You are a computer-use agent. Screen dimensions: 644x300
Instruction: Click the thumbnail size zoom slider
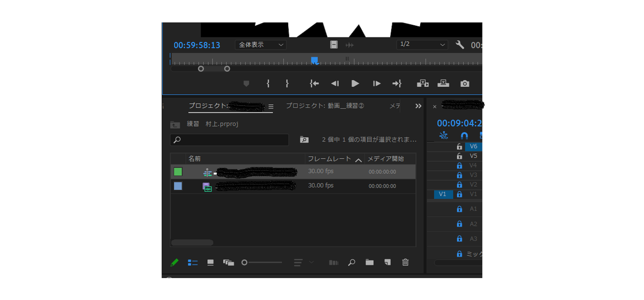pos(262,262)
